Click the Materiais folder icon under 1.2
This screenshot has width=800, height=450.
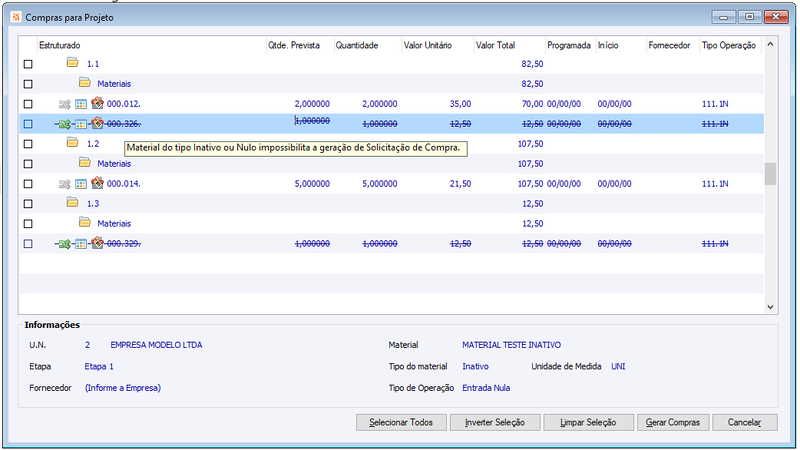85,163
